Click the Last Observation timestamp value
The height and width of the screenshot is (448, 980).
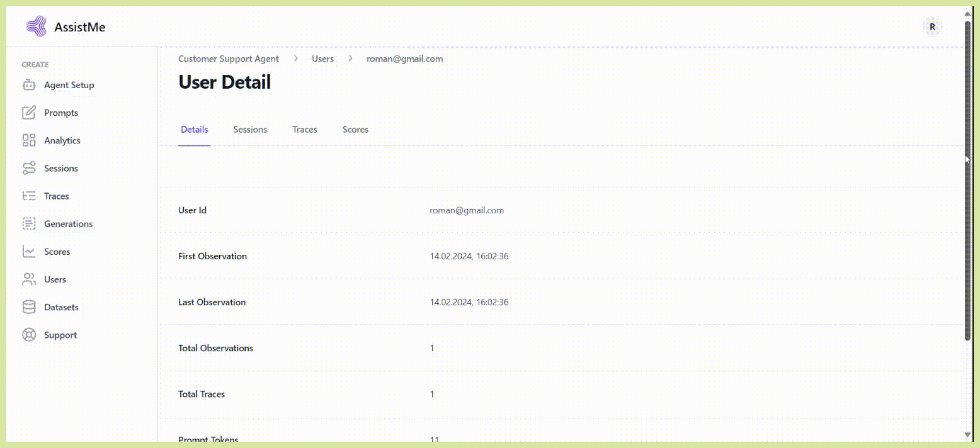point(469,302)
